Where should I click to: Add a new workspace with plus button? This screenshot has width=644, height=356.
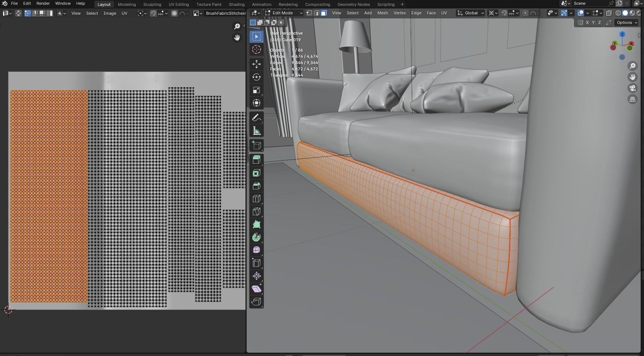(402, 4)
